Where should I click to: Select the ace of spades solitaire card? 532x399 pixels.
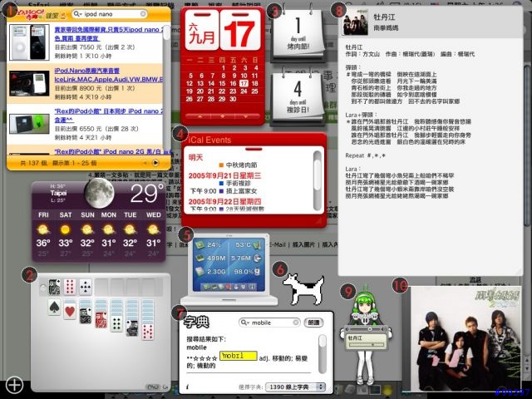[x=54, y=307]
